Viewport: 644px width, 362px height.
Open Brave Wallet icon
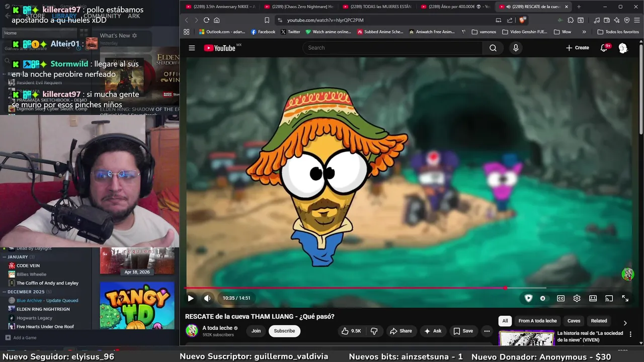[x=607, y=20]
